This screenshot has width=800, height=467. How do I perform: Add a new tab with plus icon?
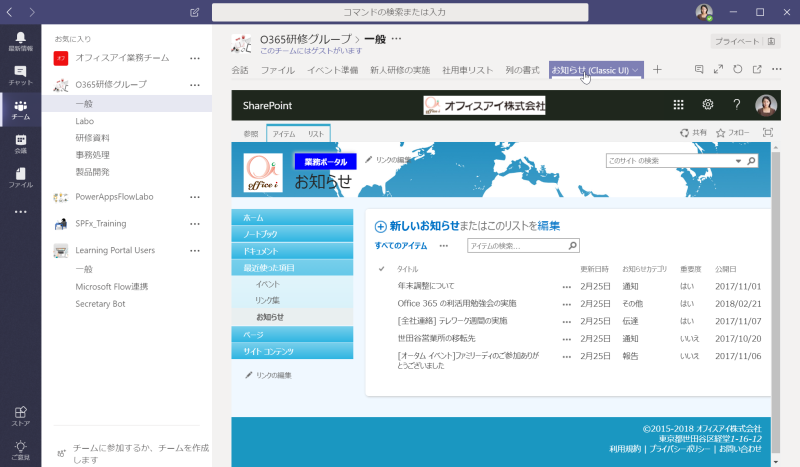(x=657, y=69)
